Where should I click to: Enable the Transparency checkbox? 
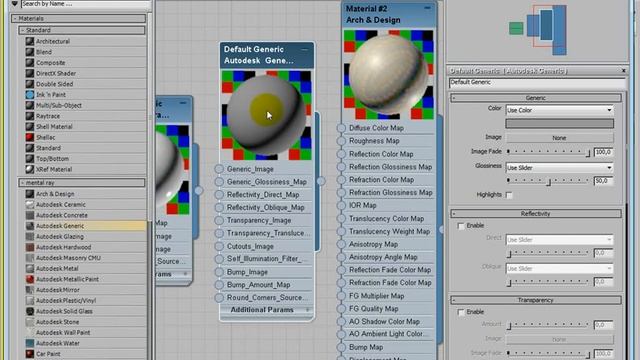point(461,312)
